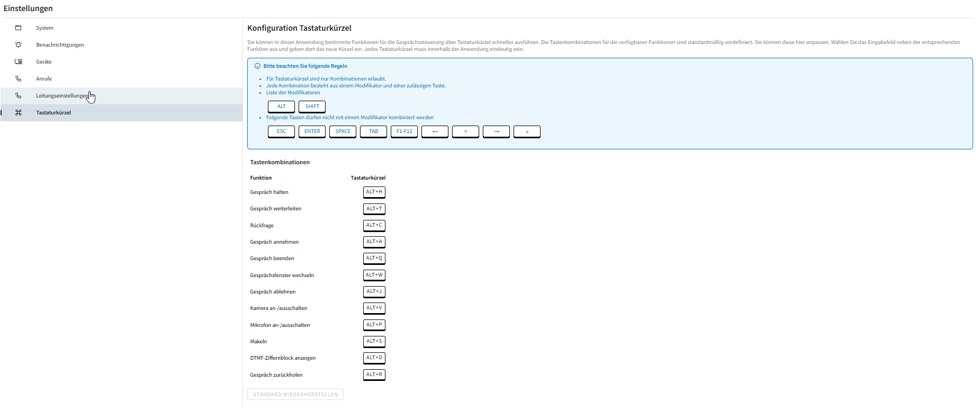This screenshot has height=409, width=980.
Task: Click the System window icon in sidebar
Action: click(19, 28)
